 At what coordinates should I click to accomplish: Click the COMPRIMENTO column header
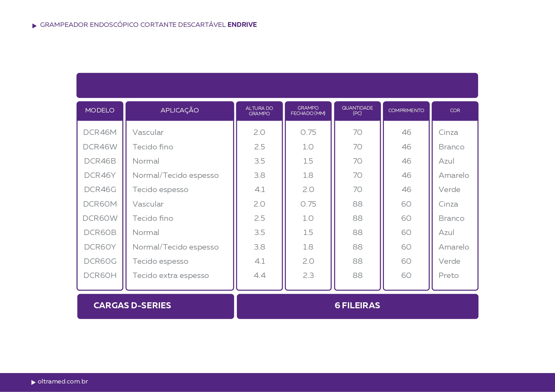coord(406,111)
